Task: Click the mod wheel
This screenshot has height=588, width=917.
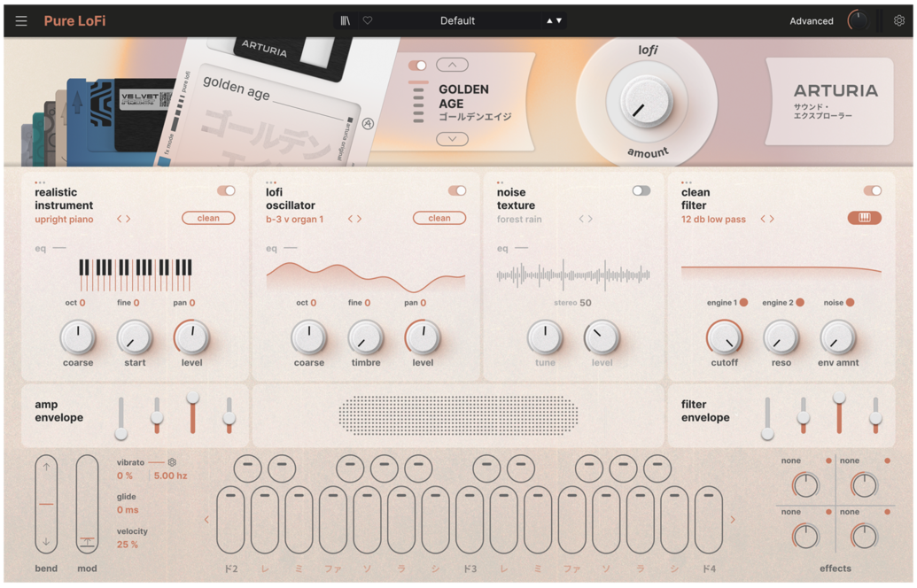Action: [x=87, y=504]
